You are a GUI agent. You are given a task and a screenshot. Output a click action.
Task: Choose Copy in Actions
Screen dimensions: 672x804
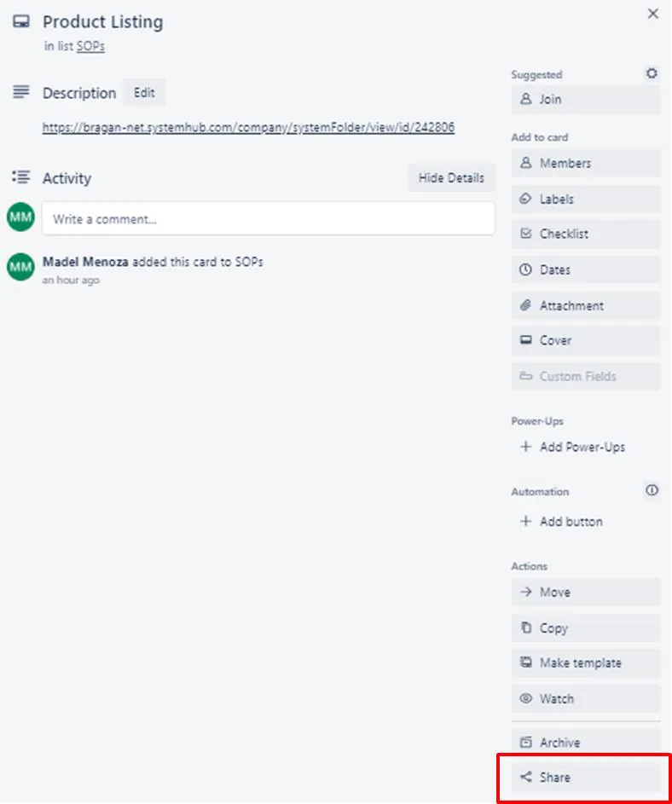pos(586,628)
